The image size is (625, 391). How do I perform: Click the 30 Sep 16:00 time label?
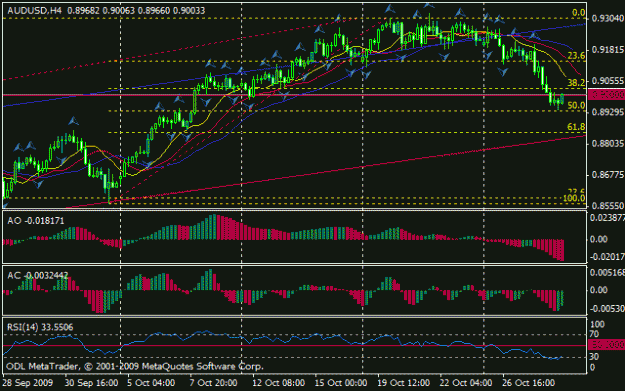pyautogui.click(x=91, y=383)
